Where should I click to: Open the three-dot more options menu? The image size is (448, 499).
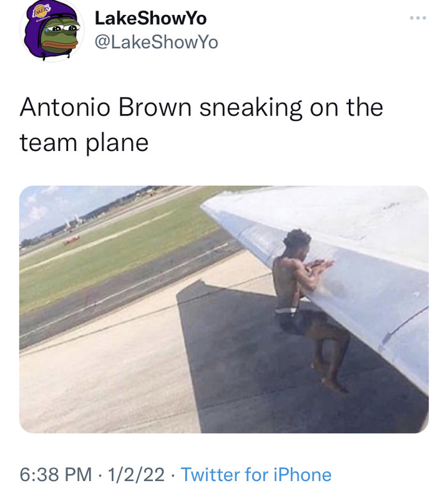point(418,18)
